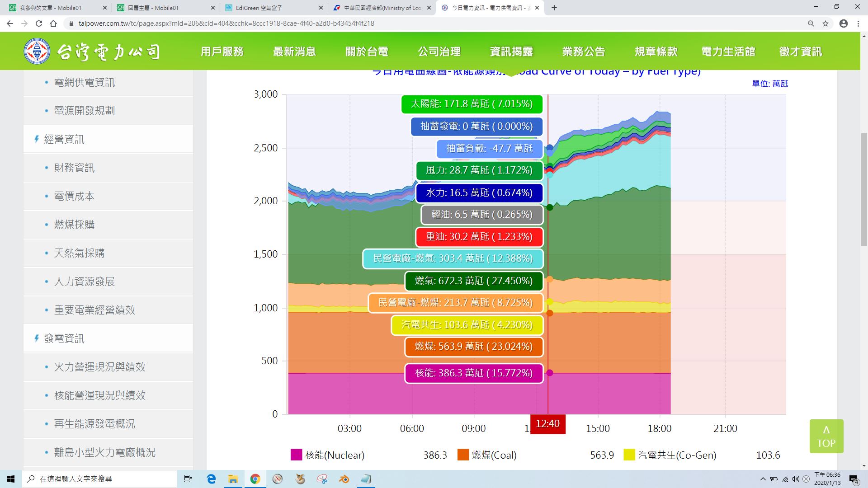Open 最新消息 navigation menu
The image size is (868, 488).
click(294, 52)
